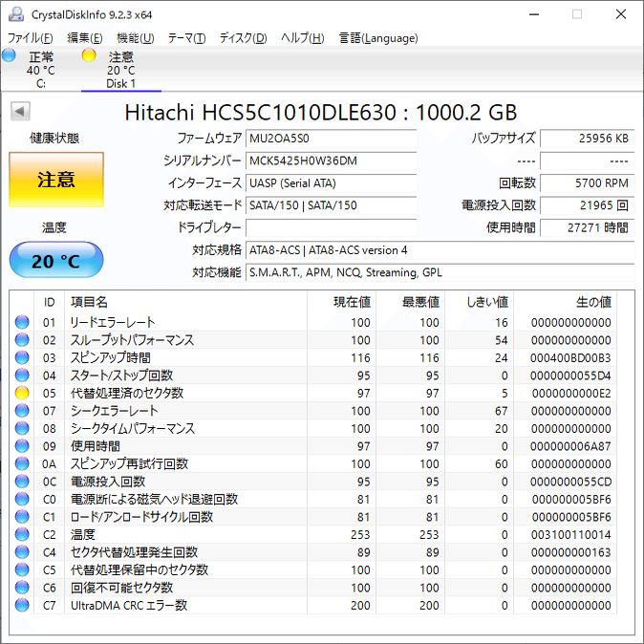Click the buffer size value 25956 KB

[x=588, y=139]
